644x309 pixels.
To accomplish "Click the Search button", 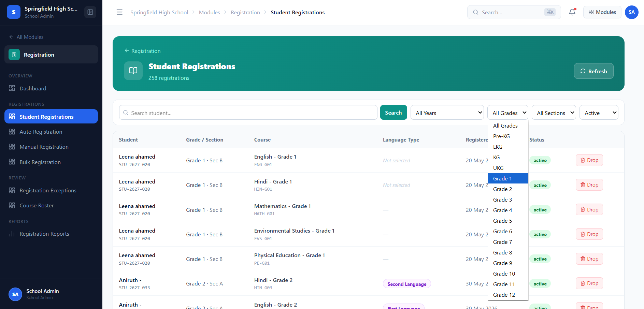I will (x=393, y=113).
